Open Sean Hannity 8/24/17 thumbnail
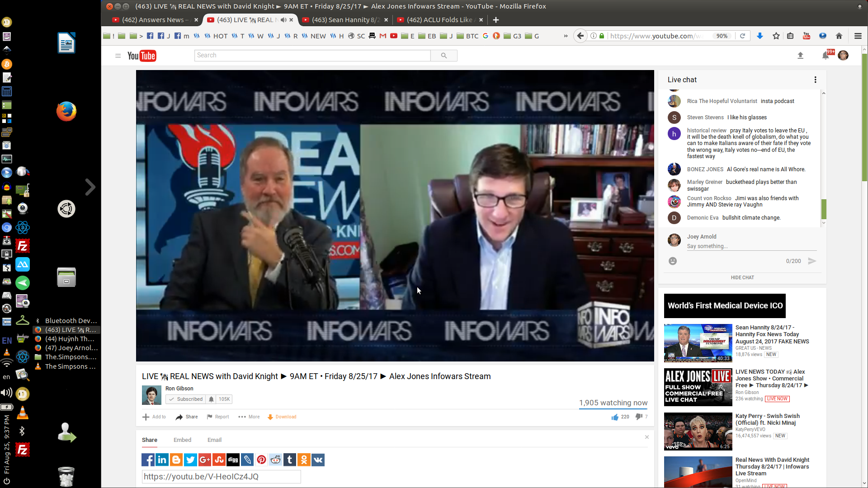The height and width of the screenshot is (488, 868). (x=698, y=343)
